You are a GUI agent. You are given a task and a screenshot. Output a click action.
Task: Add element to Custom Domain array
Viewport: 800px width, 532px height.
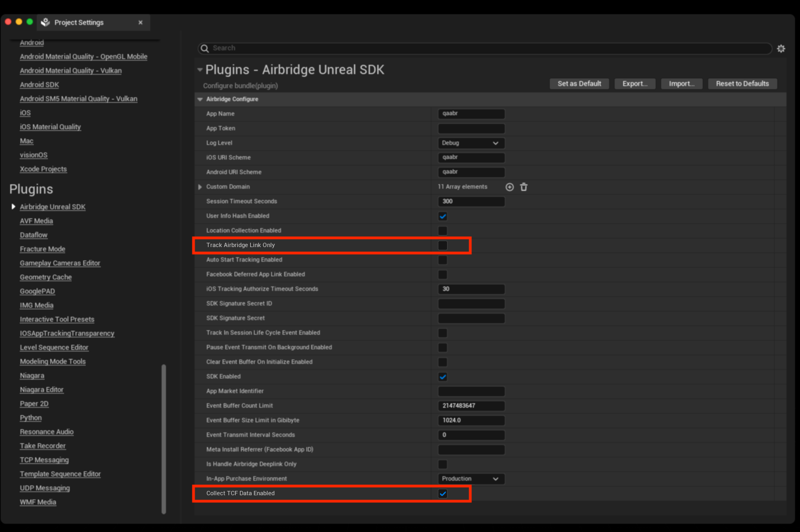[x=510, y=187]
